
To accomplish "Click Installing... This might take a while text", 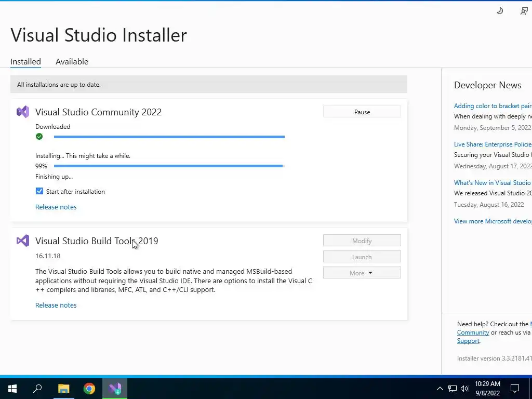I will [83, 156].
